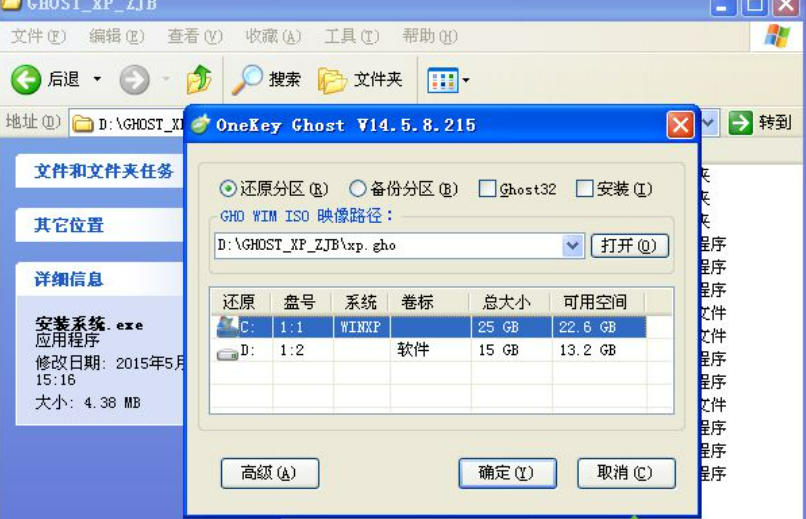Open the Help (H) menu
This screenshot has width=806, height=519.
point(430,36)
